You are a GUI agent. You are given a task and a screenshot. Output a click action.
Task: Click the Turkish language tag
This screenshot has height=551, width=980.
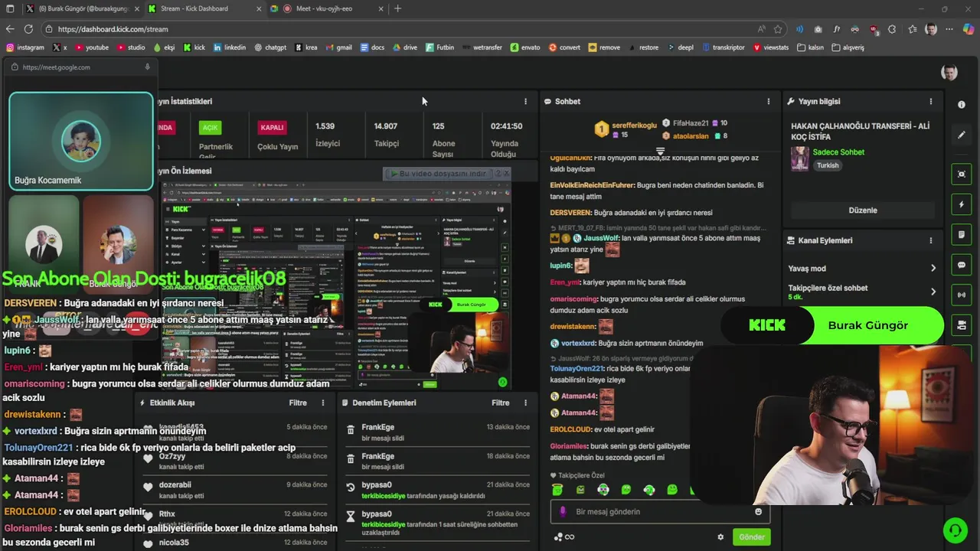827,165
